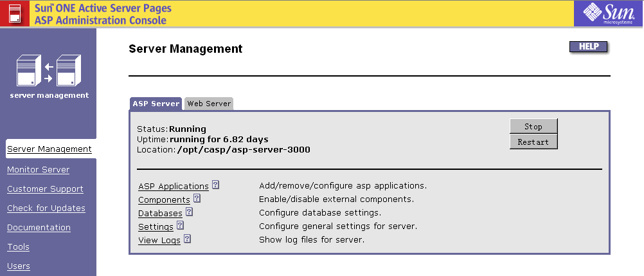Open help icon next to ASP Applications
Screen dimensions: 644x276
point(215,185)
